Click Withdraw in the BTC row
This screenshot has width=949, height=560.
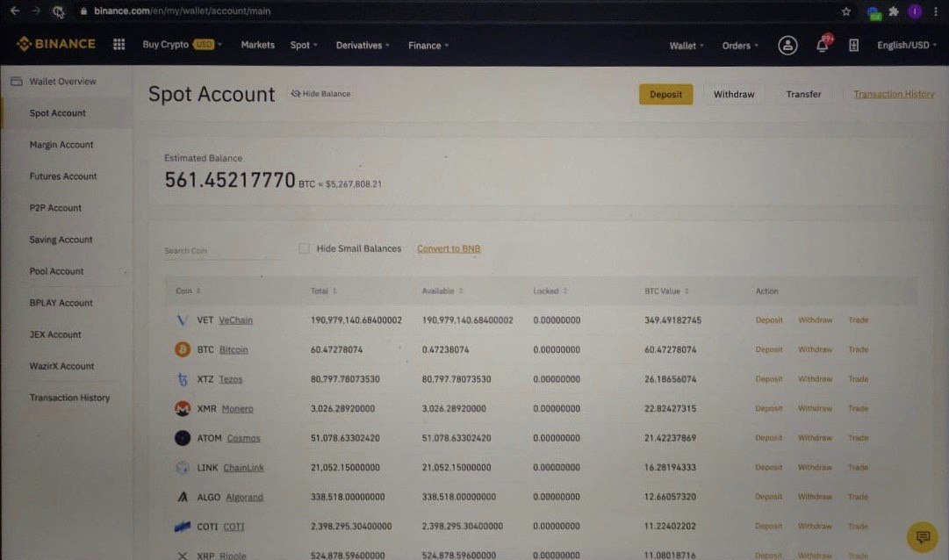pos(815,349)
